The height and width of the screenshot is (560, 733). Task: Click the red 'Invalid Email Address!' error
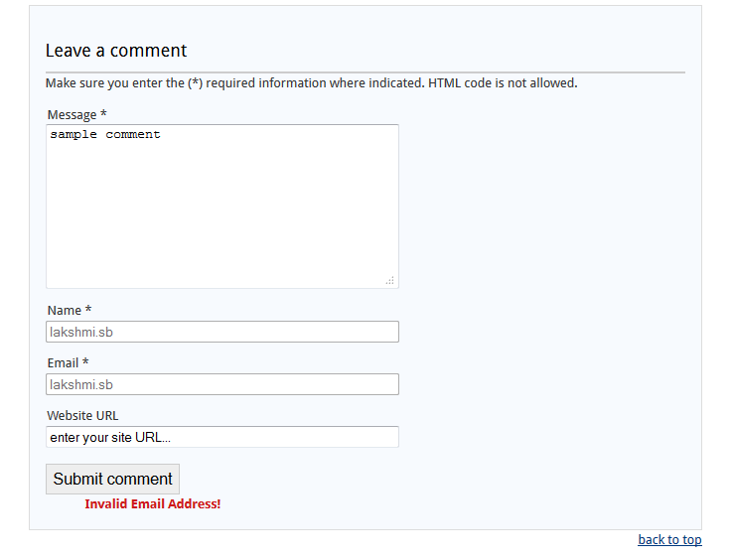pyautogui.click(x=153, y=504)
